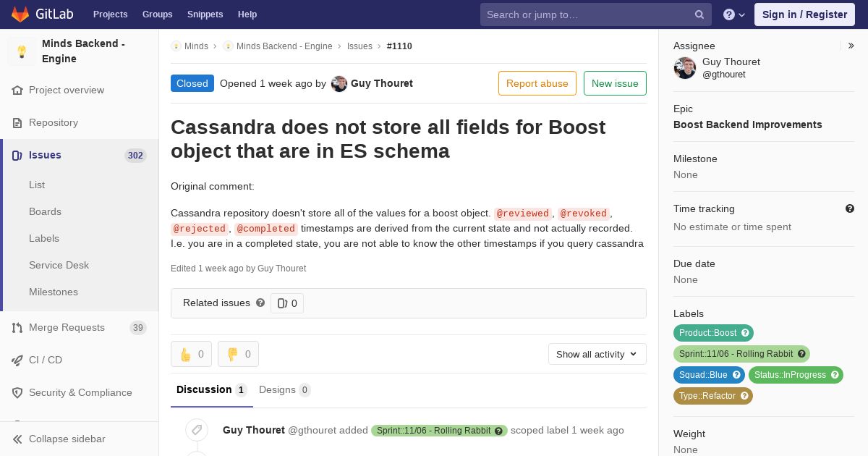
Task: Click the Boost Backend Improvements epic
Action: (748, 124)
